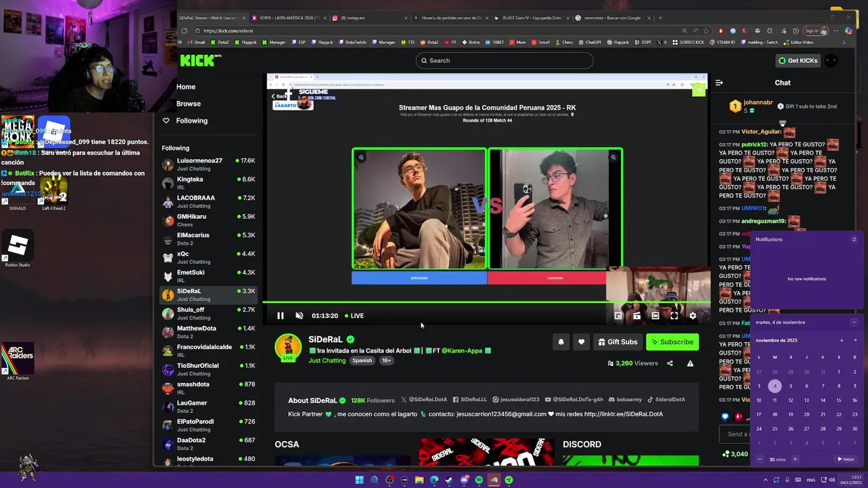Switch to the rammstein Google search tab

click(612, 18)
